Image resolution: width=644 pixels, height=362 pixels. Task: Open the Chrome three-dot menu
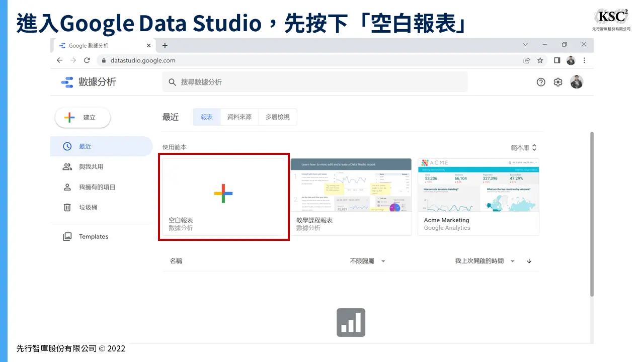(584, 60)
